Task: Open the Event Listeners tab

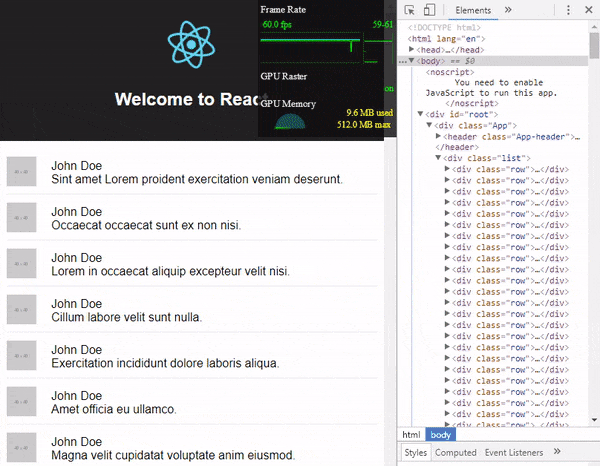Action: click(514, 453)
